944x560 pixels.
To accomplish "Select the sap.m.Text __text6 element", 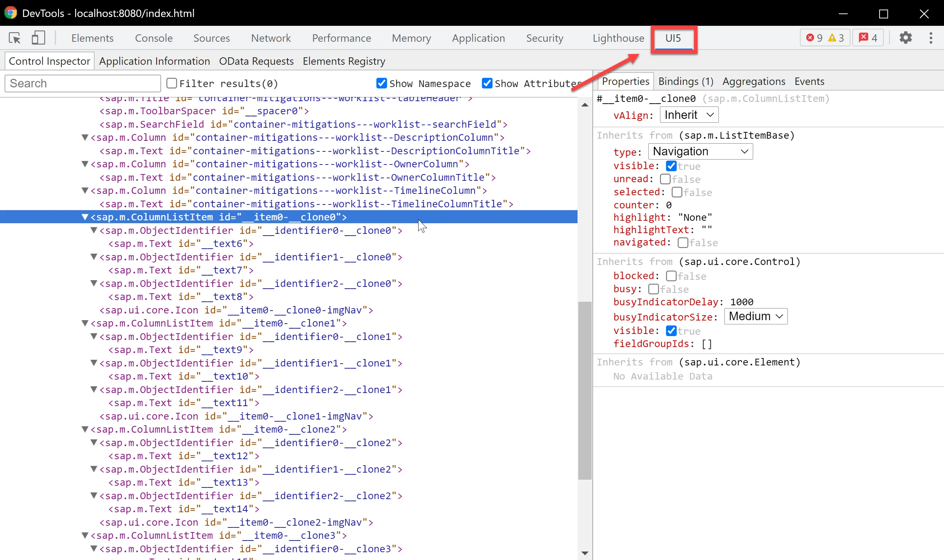I will click(x=181, y=244).
